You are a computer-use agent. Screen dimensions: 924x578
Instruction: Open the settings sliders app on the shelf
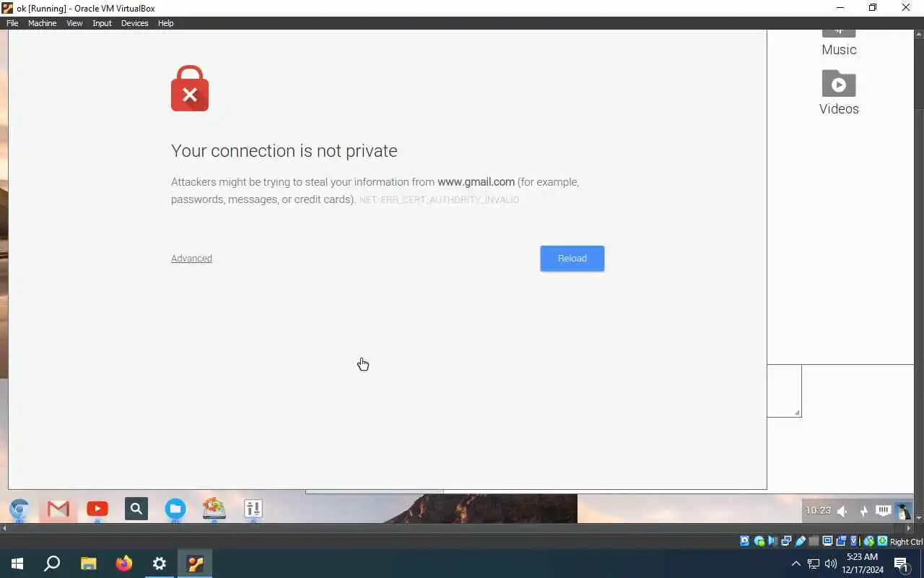(x=253, y=509)
